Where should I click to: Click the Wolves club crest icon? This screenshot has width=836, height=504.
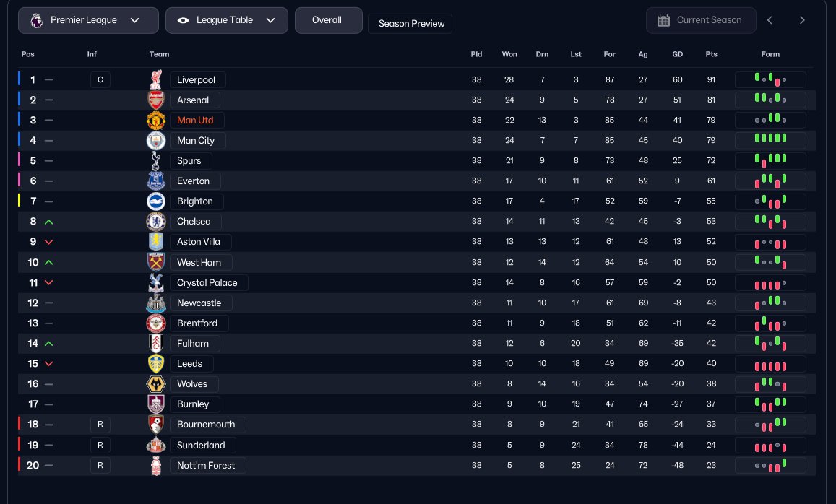(156, 383)
